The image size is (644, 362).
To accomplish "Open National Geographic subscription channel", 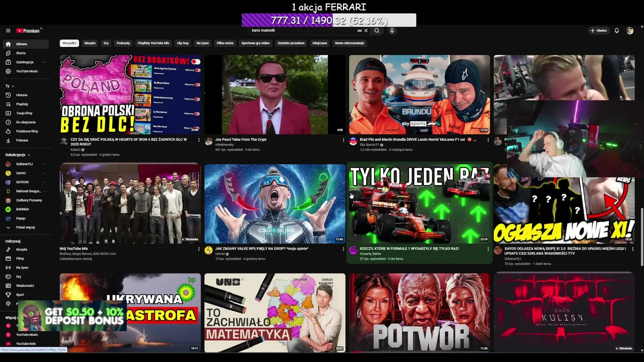I will click(x=25, y=191).
